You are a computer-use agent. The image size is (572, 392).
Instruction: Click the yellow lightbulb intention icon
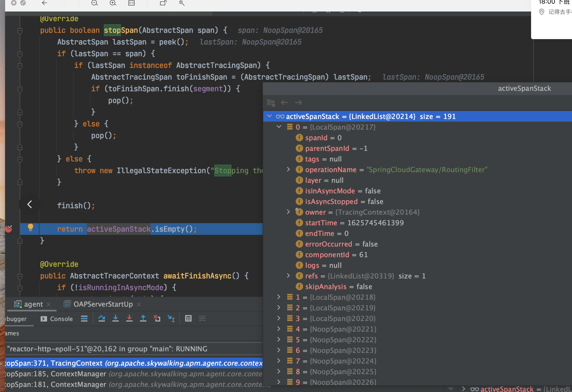[x=31, y=228]
